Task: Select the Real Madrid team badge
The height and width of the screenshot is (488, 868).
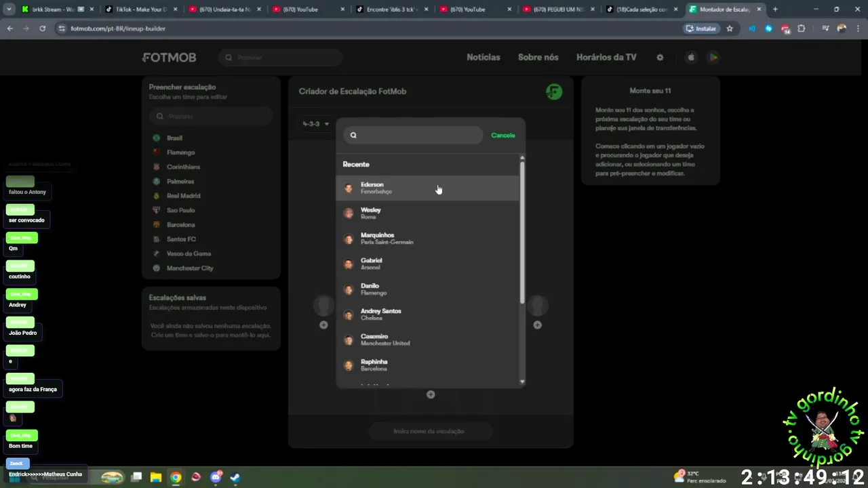Action: click(x=157, y=196)
